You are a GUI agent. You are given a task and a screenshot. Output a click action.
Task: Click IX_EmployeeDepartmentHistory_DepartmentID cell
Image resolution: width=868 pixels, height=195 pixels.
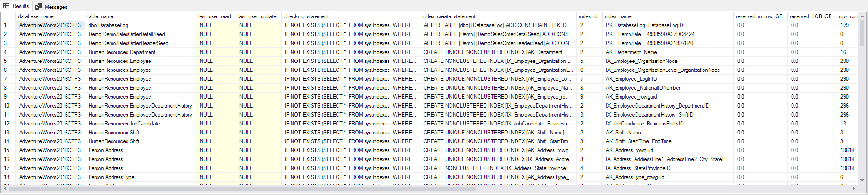tap(668, 106)
